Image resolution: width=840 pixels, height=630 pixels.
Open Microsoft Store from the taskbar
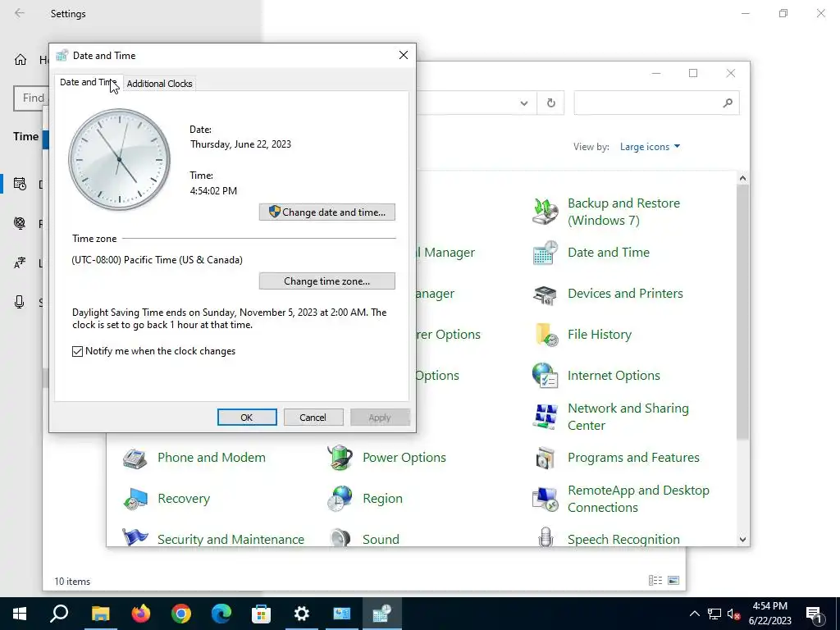pos(262,614)
